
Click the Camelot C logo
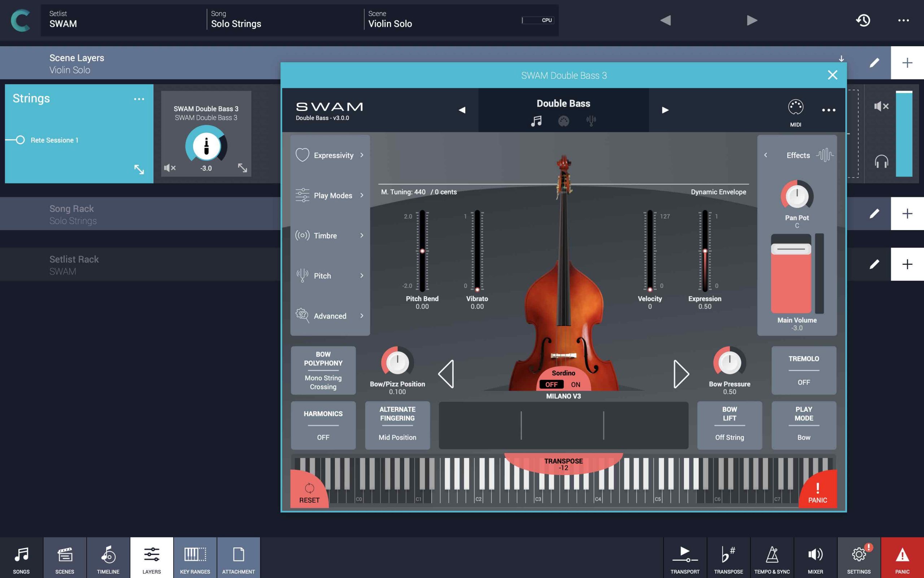pos(20,20)
